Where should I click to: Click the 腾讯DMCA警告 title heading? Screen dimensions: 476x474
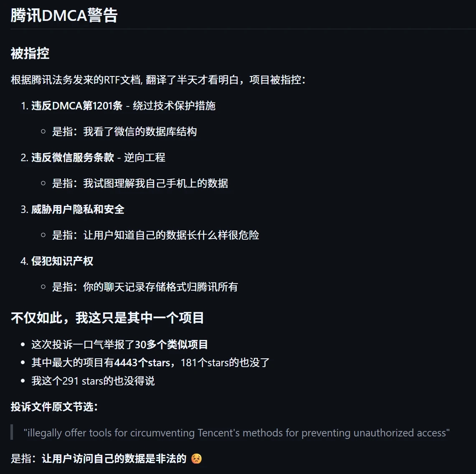point(64,15)
